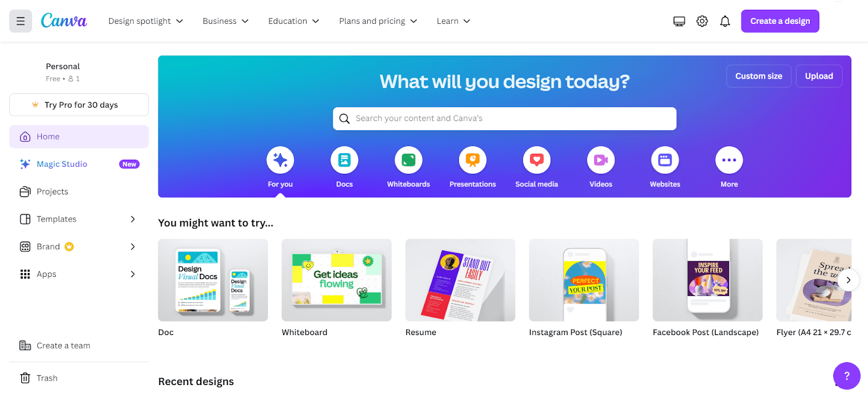Expand the Business dropdown menu
Image resolution: width=868 pixels, height=397 pixels.
click(x=226, y=21)
